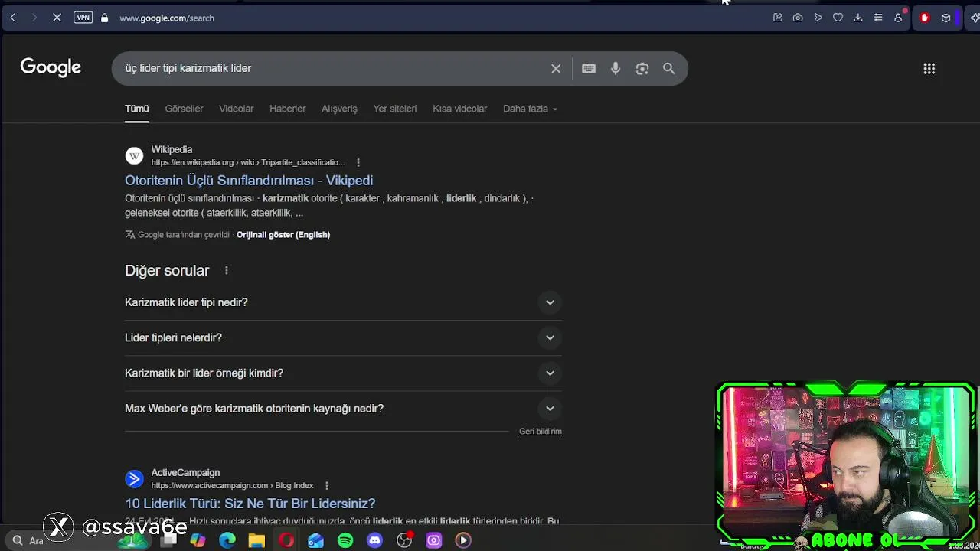Go back using the browser back arrow

[13, 18]
